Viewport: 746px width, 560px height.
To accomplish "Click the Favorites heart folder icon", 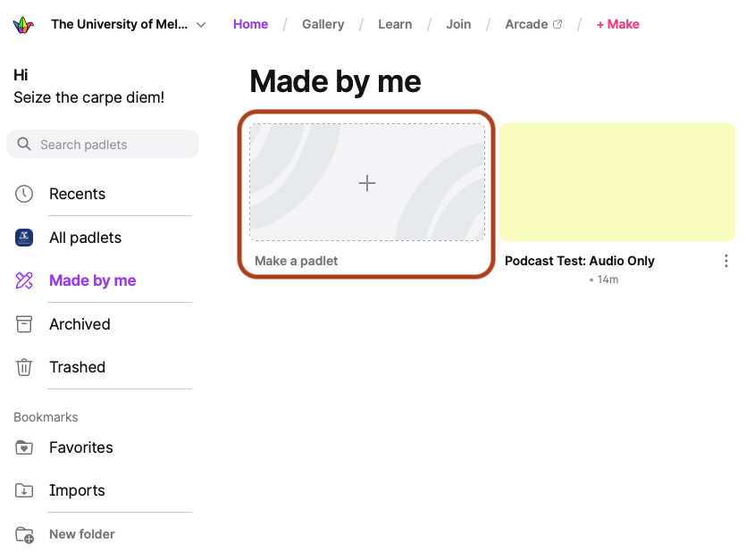I will point(24,447).
